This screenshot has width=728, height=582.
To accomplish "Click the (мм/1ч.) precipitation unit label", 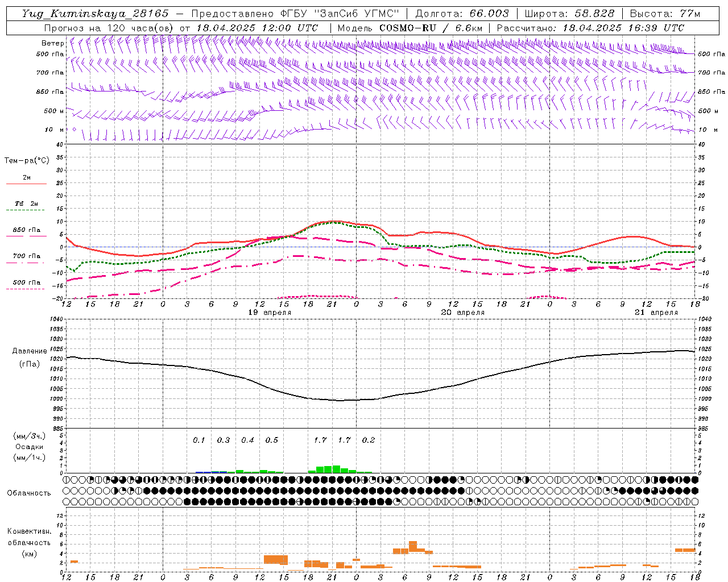I will pyautogui.click(x=30, y=458).
